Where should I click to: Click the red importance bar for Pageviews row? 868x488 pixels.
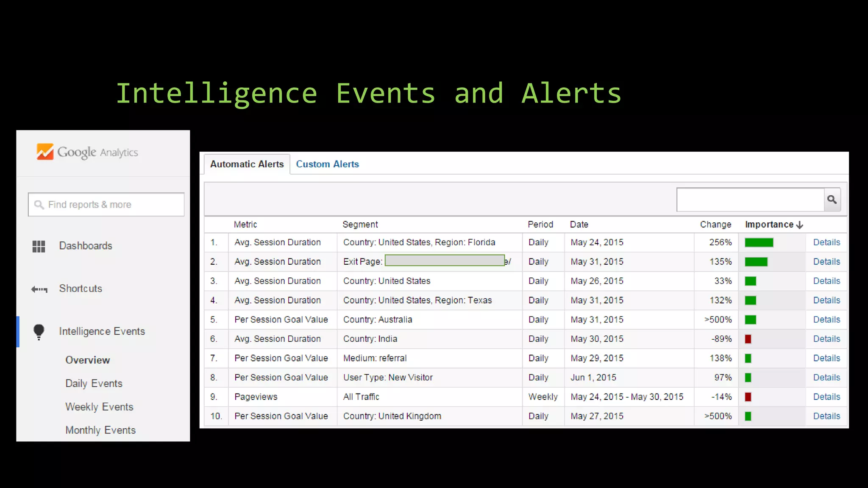pos(748,397)
